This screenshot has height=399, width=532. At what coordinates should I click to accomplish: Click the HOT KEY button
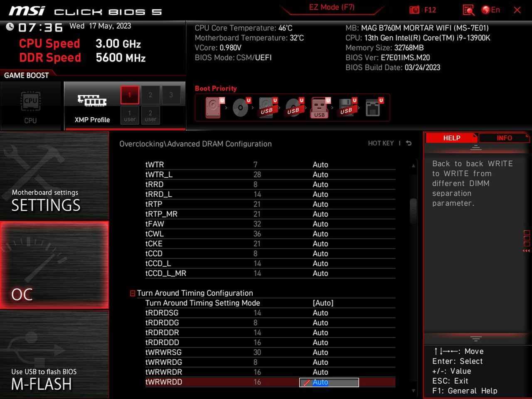coord(381,143)
